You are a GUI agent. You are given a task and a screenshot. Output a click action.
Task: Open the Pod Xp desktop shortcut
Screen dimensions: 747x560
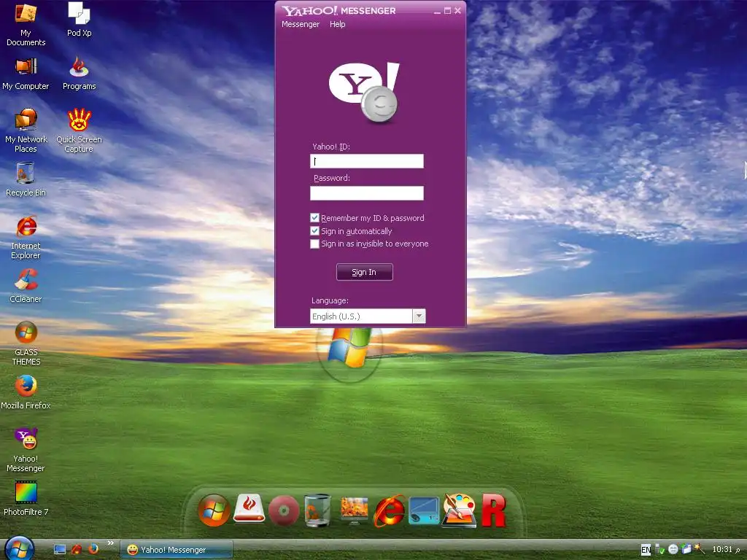tap(79, 20)
